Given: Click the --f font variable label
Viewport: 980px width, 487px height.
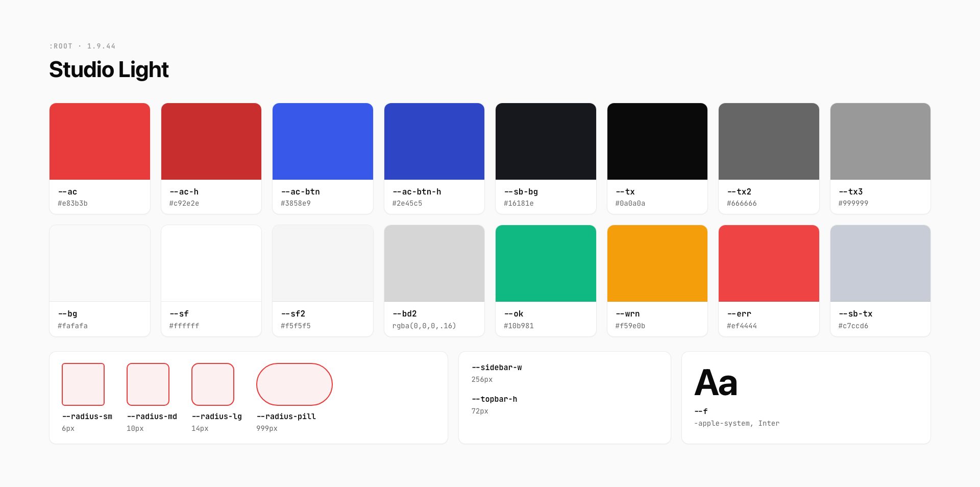Looking at the screenshot, I should click(701, 411).
